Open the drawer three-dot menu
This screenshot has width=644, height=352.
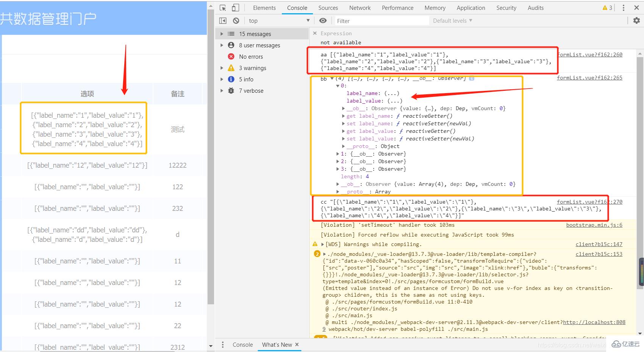223,344
